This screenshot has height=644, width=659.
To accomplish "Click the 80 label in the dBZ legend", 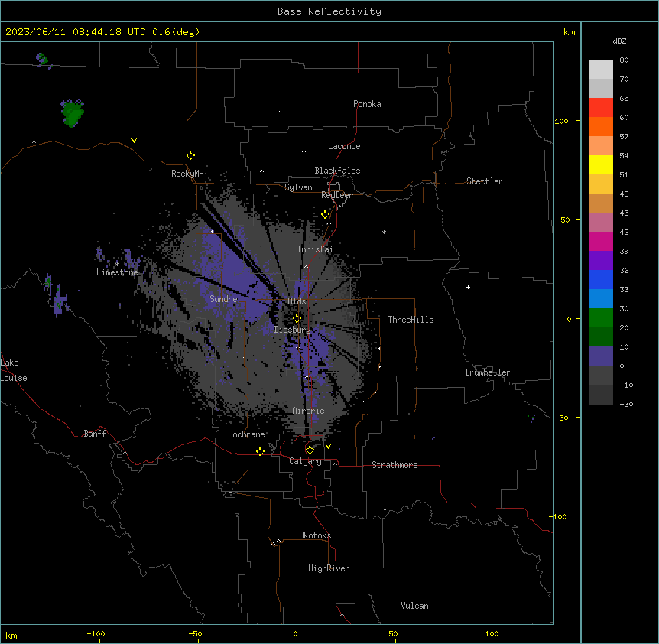I will (624, 60).
